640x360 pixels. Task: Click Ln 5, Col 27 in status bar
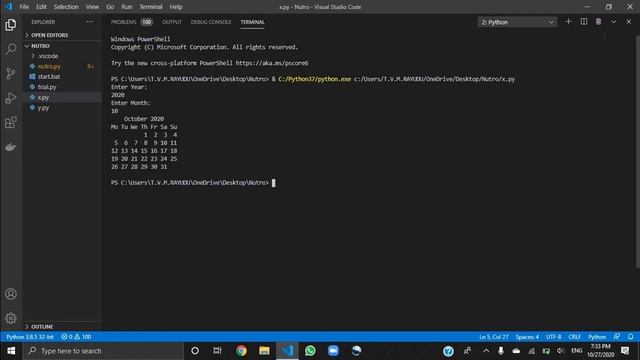point(493,337)
